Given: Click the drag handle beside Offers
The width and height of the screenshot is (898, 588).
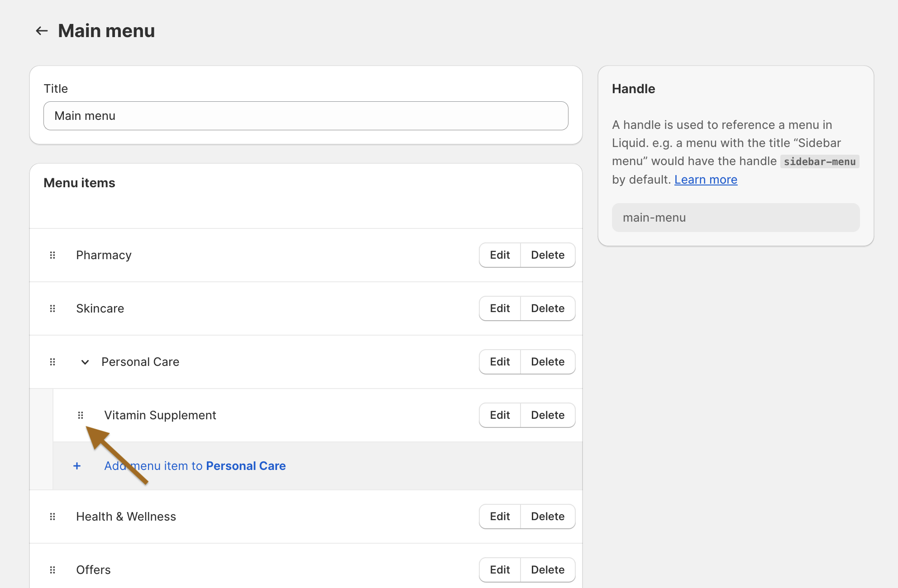Looking at the screenshot, I should coord(53,570).
